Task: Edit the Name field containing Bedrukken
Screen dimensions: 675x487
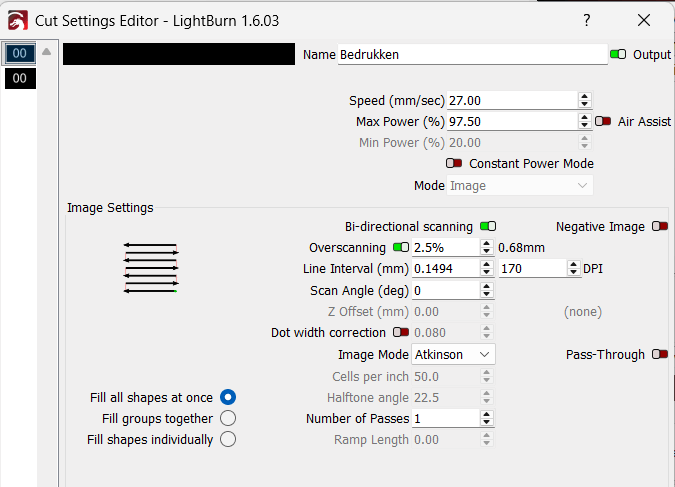Action: 472,55
